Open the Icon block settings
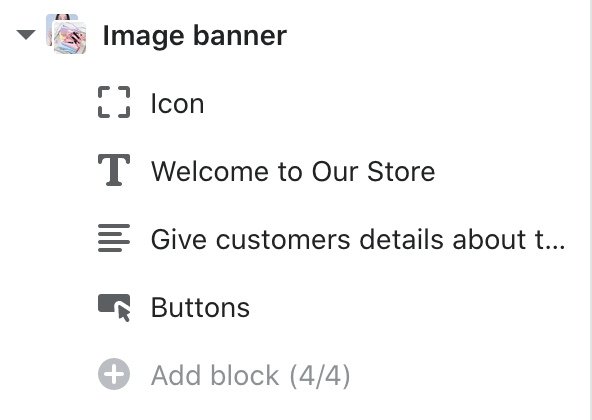This screenshot has height=420, width=592. tap(177, 103)
